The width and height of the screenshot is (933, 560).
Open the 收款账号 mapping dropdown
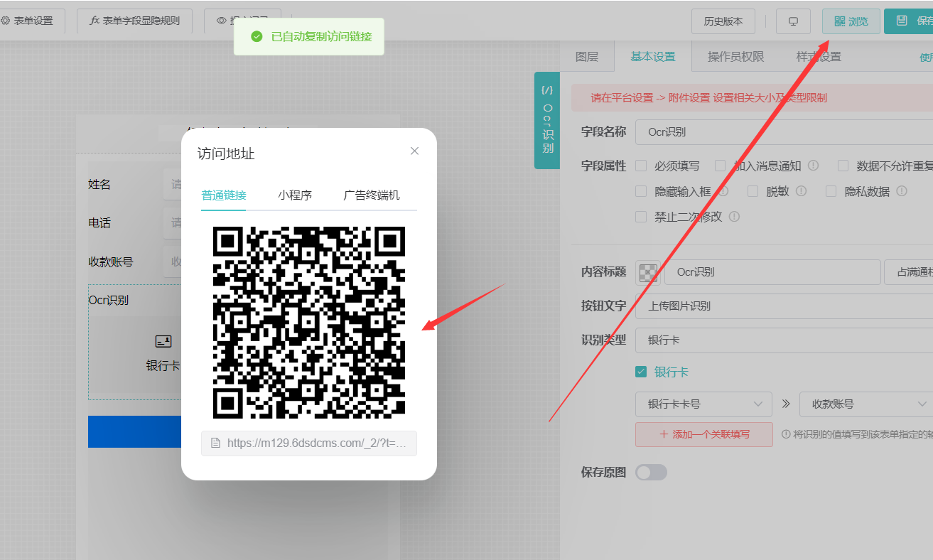866,404
